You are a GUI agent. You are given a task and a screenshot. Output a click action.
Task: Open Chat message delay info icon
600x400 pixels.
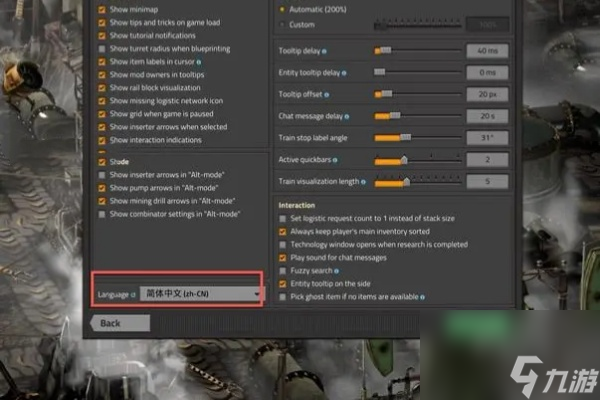(347, 117)
